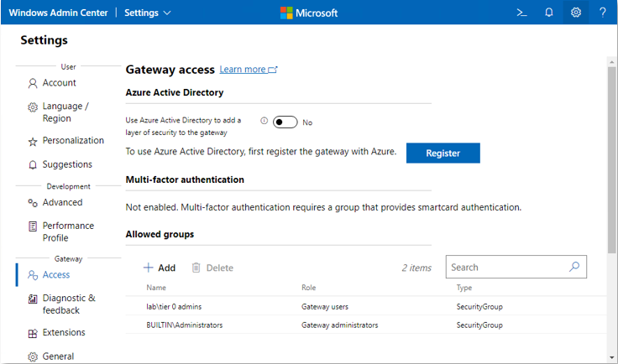This screenshot has height=364, width=618.
Task: Click the General gear icon in sidebar
Action: click(33, 357)
